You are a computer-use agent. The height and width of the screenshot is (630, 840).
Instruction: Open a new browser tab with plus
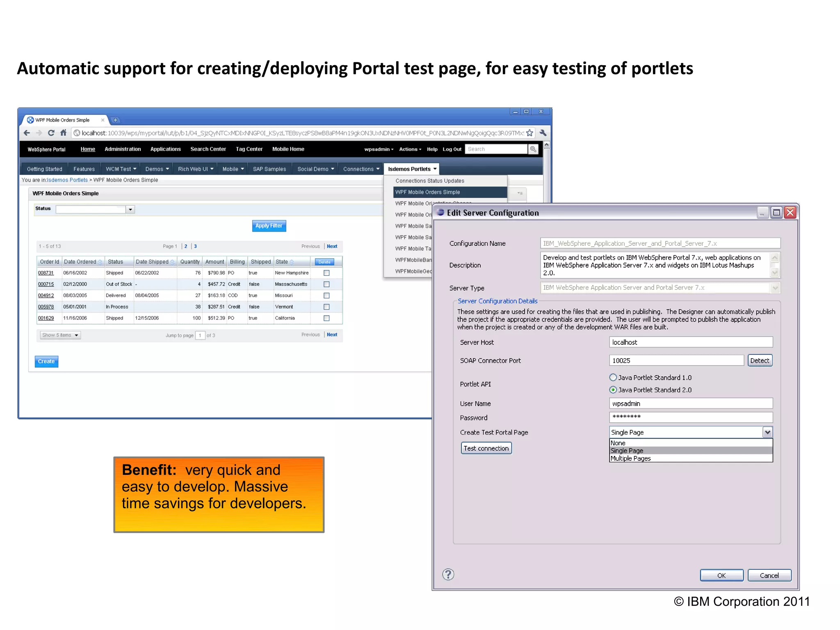pos(116,120)
